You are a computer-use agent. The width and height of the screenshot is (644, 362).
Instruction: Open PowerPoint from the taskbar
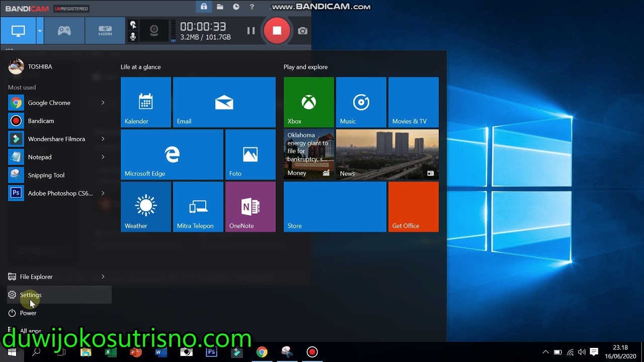pyautogui.click(x=135, y=352)
